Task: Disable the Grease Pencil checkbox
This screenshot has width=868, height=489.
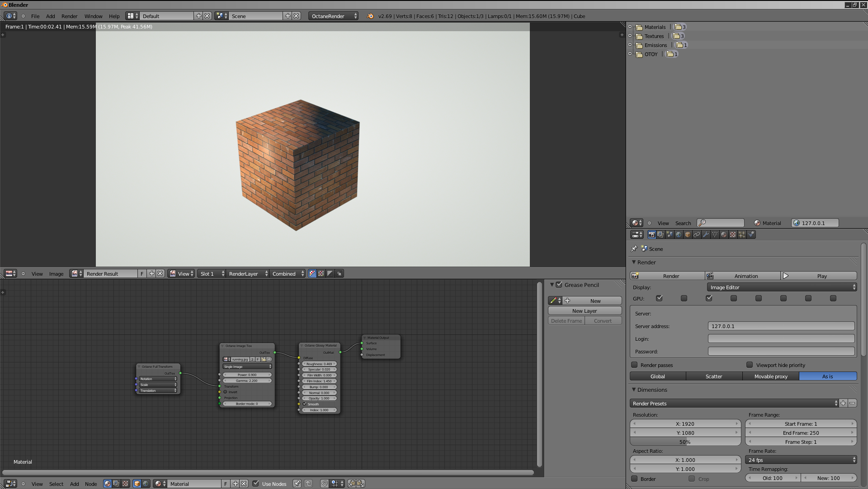Action: (x=559, y=285)
